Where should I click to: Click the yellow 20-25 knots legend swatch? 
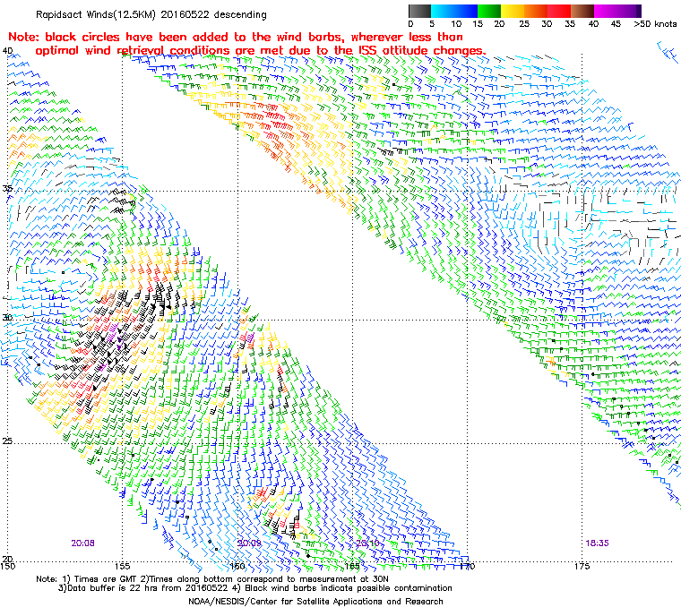click(513, 11)
